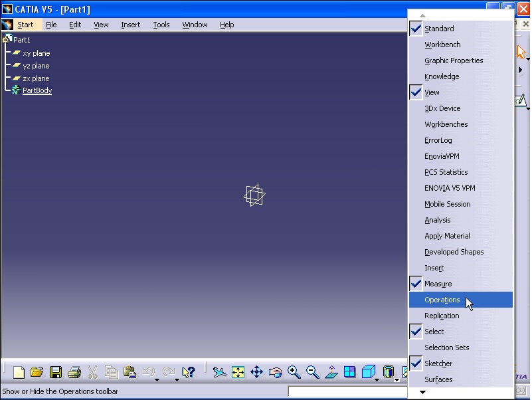Select the compass axis in the viewport

[x=254, y=195]
